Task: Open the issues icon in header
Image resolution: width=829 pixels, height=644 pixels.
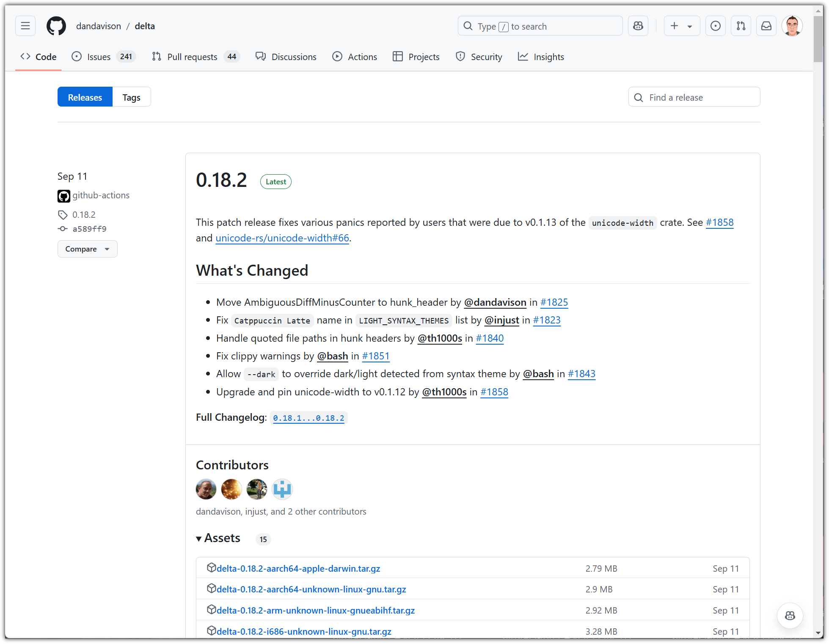Action: tap(715, 26)
